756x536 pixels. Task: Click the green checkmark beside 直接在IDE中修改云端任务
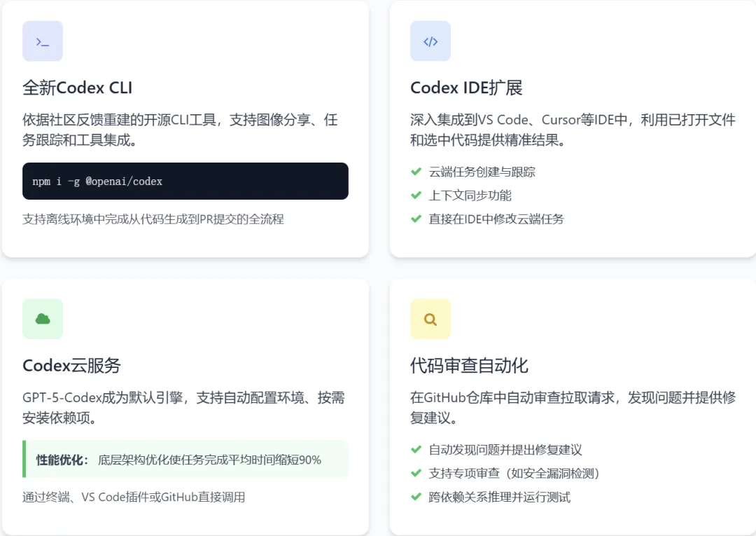[416, 219]
